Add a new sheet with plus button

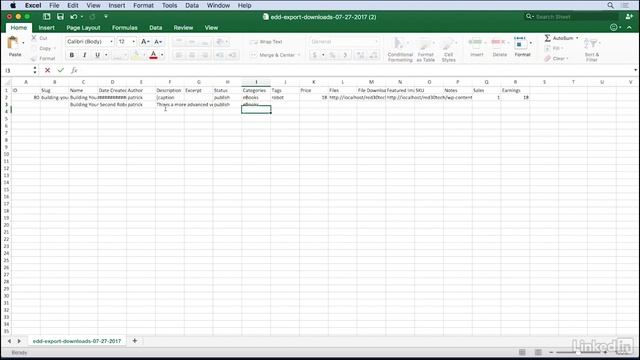click(x=135, y=341)
